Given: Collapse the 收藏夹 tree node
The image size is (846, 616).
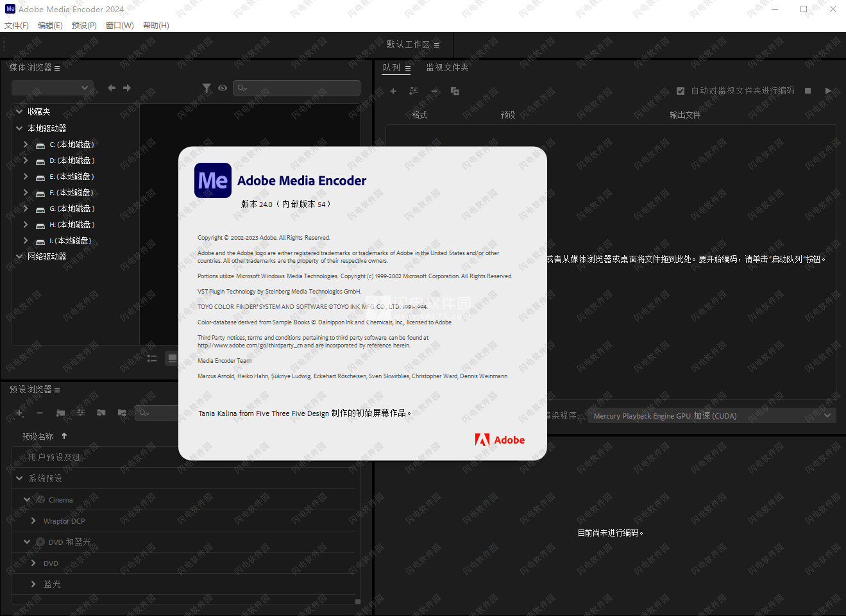Looking at the screenshot, I should click(x=19, y=112).
